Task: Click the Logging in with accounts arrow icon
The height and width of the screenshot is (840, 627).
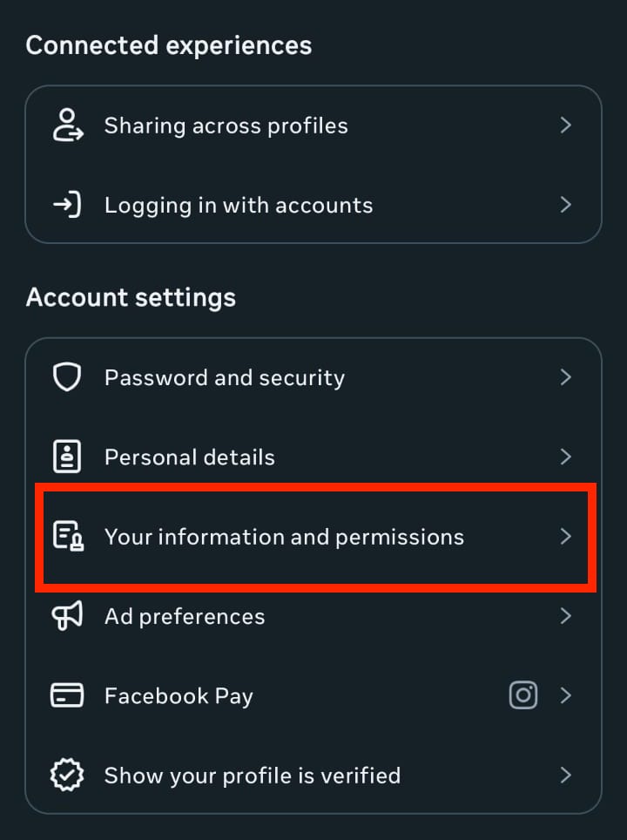Action: tap(67, 206)
